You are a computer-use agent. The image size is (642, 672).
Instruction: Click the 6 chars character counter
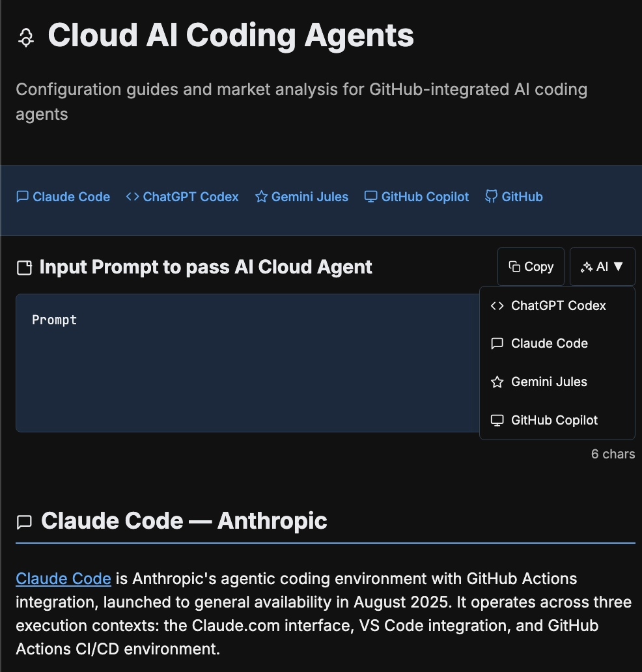(x=613, y=454)
